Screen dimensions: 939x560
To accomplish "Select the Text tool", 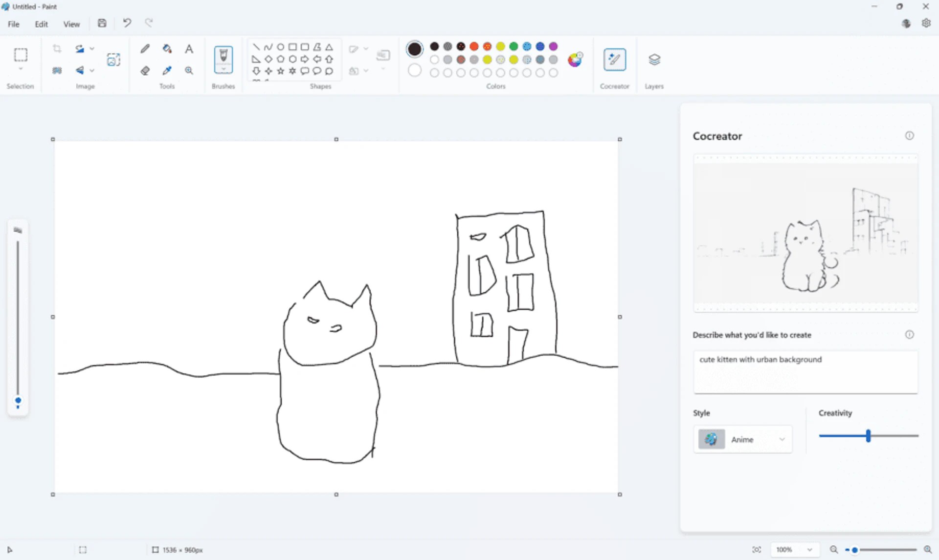I will pyautogui.click(x=189, y=49).
